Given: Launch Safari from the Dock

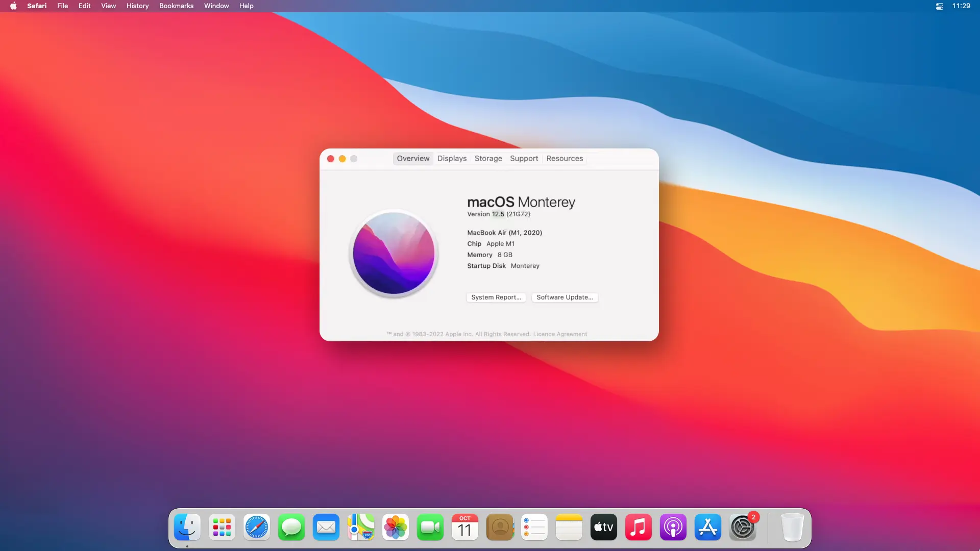Looking at the screenshot, I should [x=257, y=527].
